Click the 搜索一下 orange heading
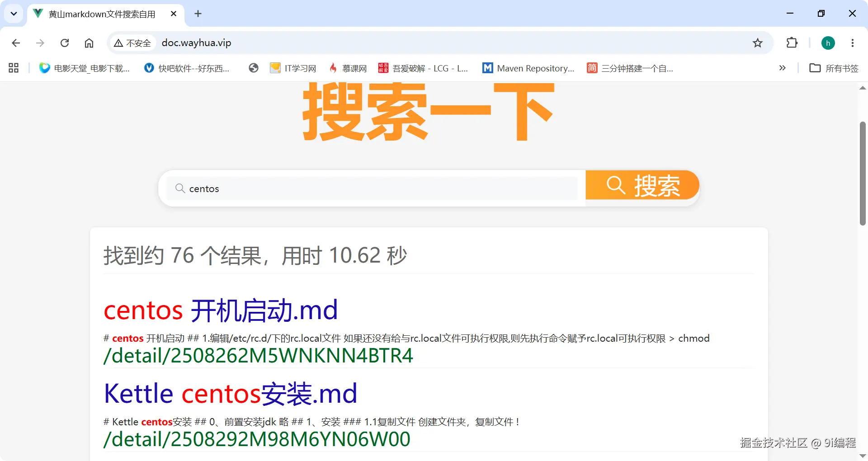This screenshot has width=868, height=461. click(x=428, y=112)
